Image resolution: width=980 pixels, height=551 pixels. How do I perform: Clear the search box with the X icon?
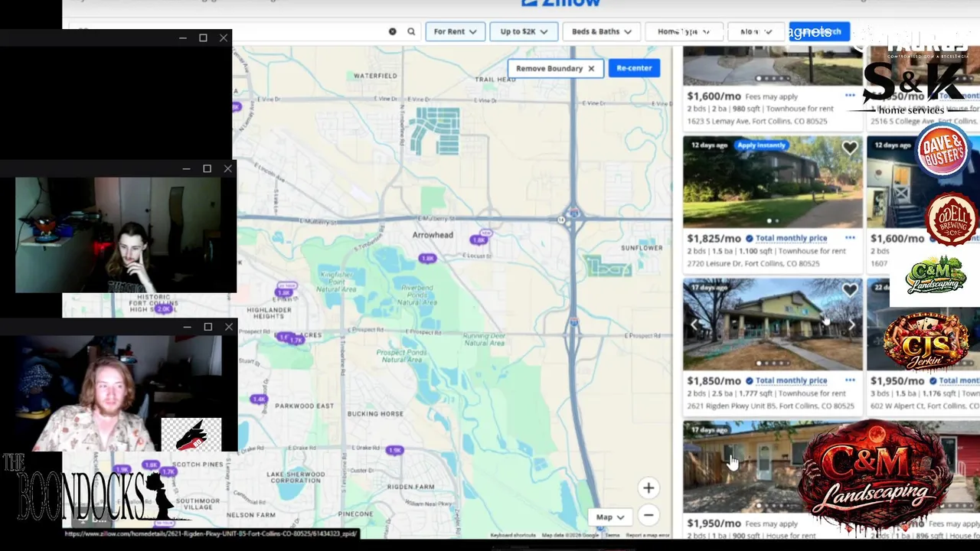tap(393, 31)
